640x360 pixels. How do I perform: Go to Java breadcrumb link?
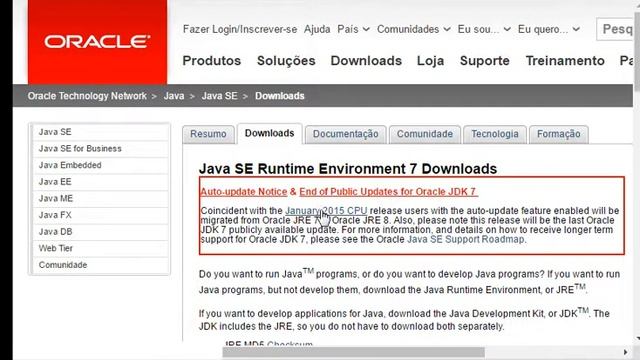click(174, 96)
